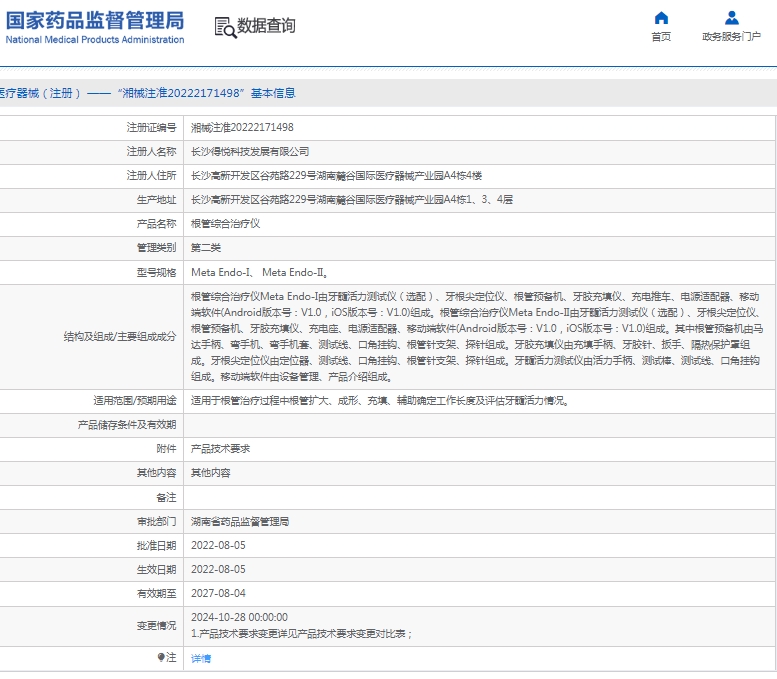Viewport: 777px width, 679px height.
Task: Click the 产品技术要求变更 change note line
Action: coord(301,633)
